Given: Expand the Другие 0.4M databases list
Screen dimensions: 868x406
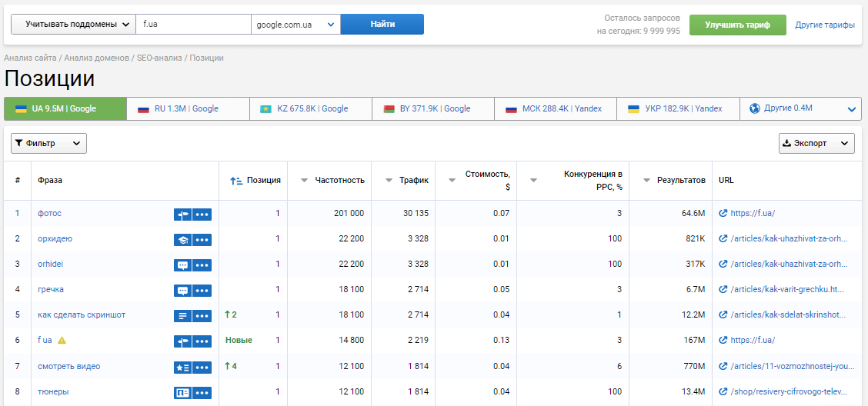Looking at the screenshot, I should pos(800,109).
